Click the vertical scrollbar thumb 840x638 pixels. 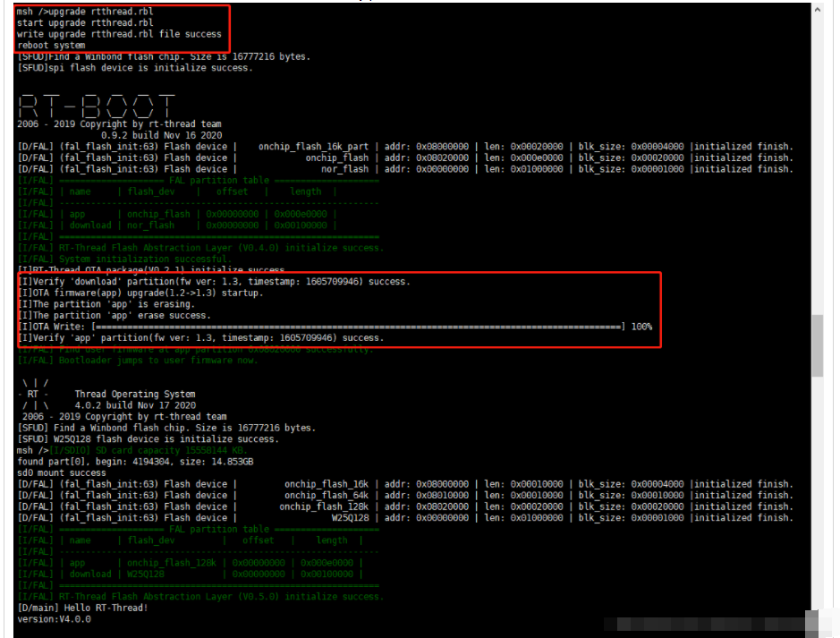[x=817, y=345]
